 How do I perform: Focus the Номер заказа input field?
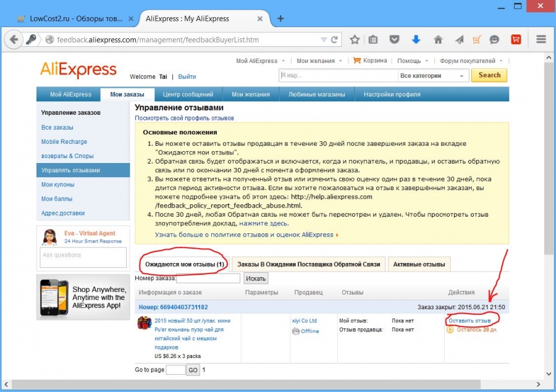(208, 278)
